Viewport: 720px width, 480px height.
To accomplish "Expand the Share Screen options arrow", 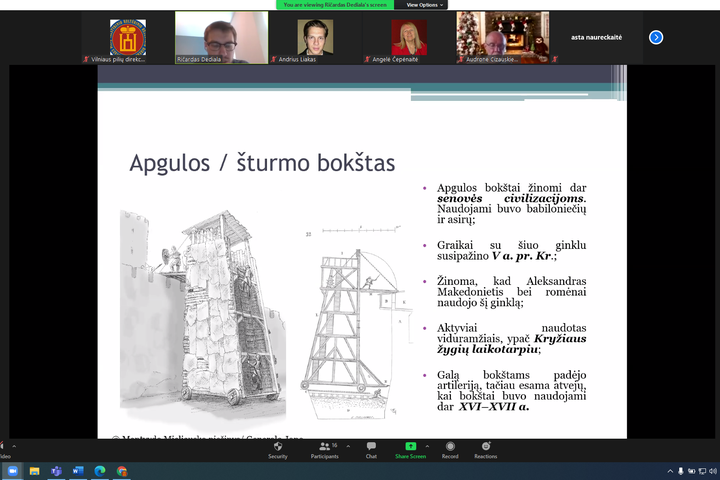I will [428, 446].
